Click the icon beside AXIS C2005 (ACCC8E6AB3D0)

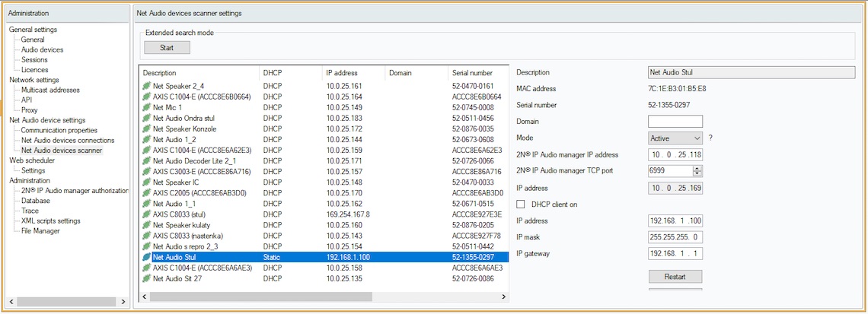click(x=147, y=193)
